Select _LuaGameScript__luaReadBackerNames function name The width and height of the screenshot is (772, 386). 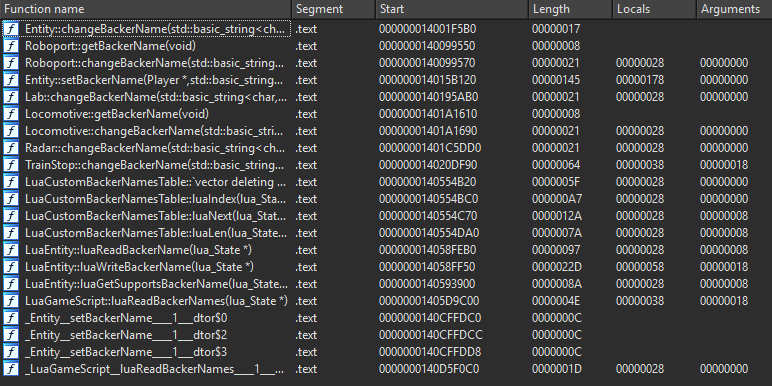[155, 369]
